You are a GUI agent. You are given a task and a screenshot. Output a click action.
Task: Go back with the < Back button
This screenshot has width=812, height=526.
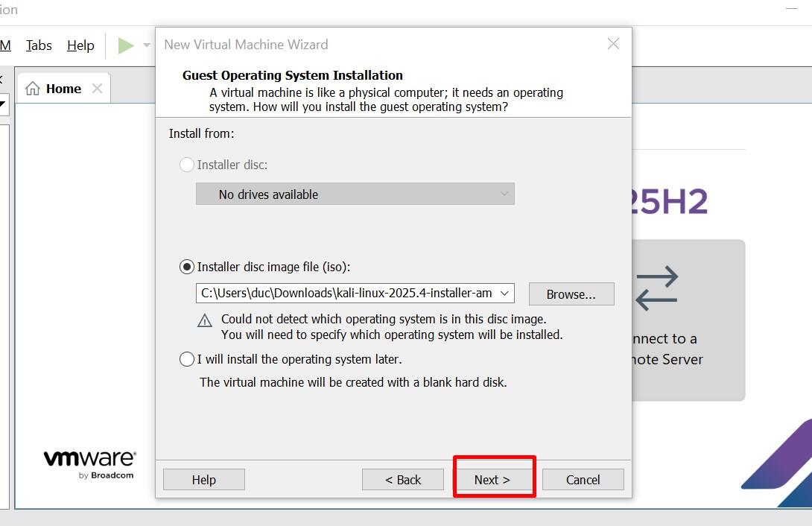click(403, 480)
